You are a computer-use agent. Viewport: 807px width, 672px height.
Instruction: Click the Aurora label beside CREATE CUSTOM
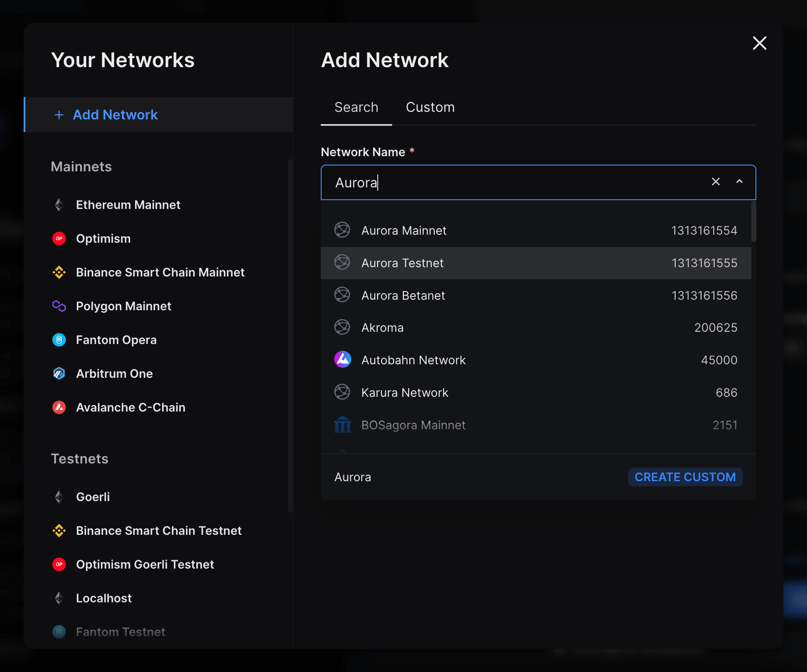pos(353,477)
